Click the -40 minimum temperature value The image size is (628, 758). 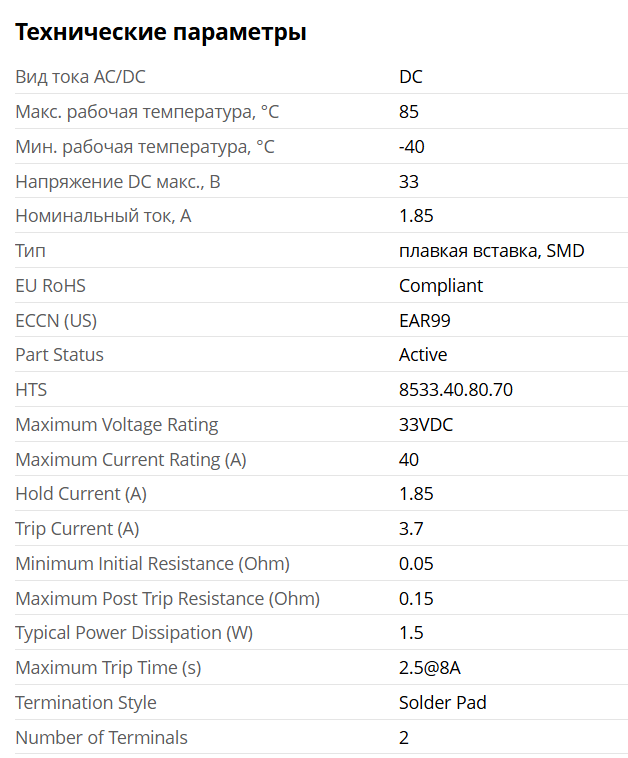point(412,147)
